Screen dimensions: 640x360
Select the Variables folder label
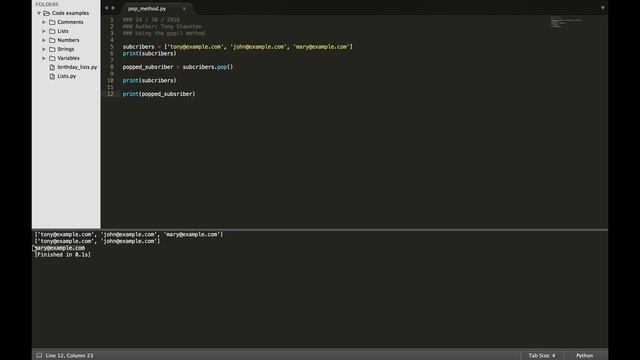pos(69,58)
